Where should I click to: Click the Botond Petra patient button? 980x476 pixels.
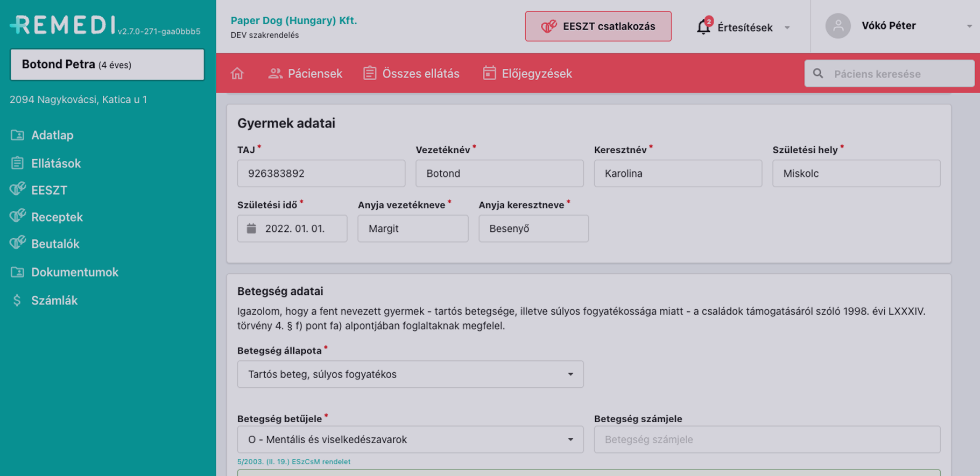[107, 65]
